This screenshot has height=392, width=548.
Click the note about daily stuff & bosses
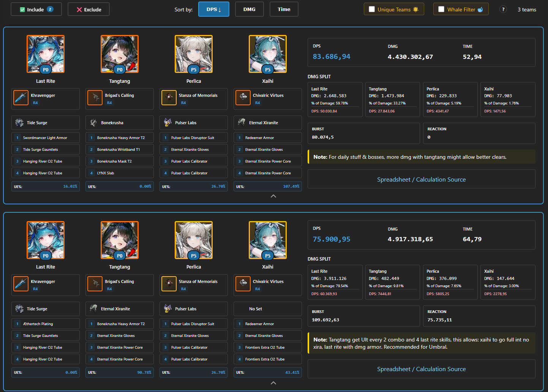(422, 157)
